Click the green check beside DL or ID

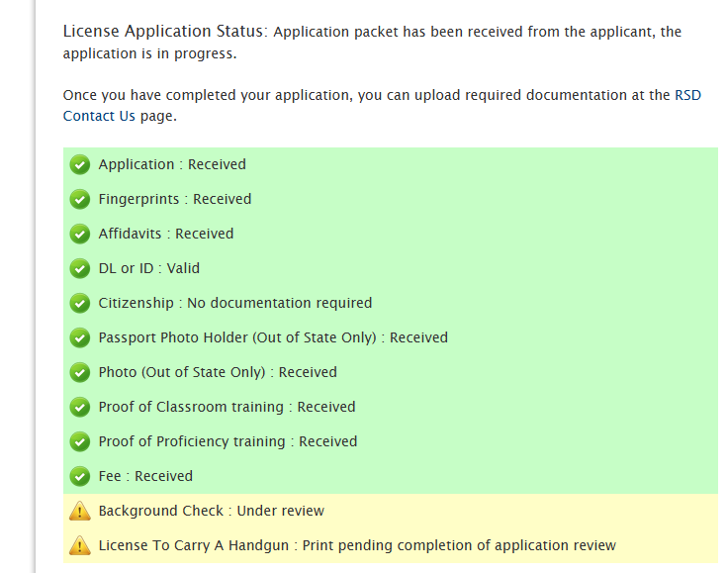80,269
